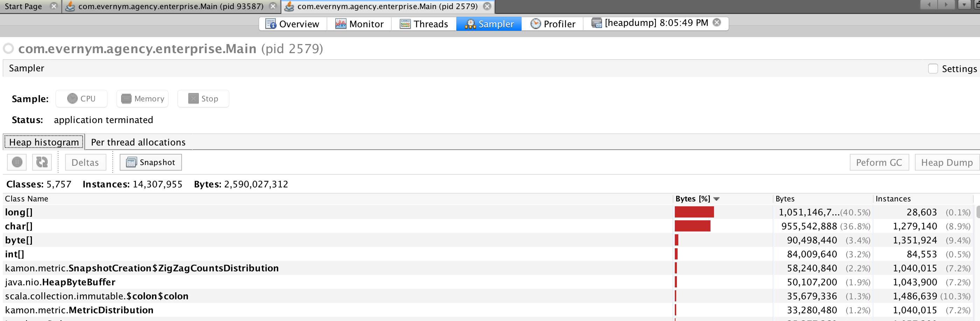Click the Perform GC button
The width and height of the screenshot is (980, 321).
point(879,162)
